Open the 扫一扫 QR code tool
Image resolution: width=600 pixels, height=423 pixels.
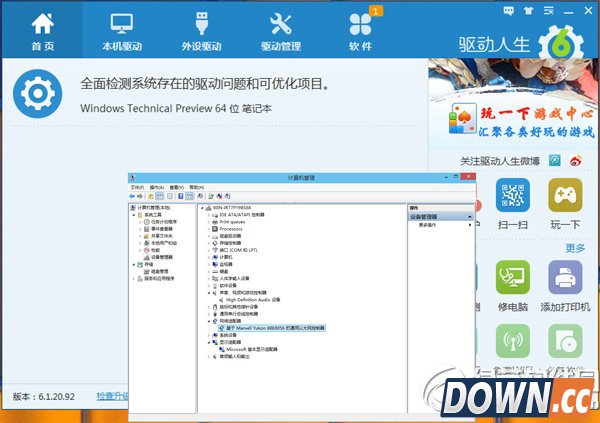click(513, 195)
